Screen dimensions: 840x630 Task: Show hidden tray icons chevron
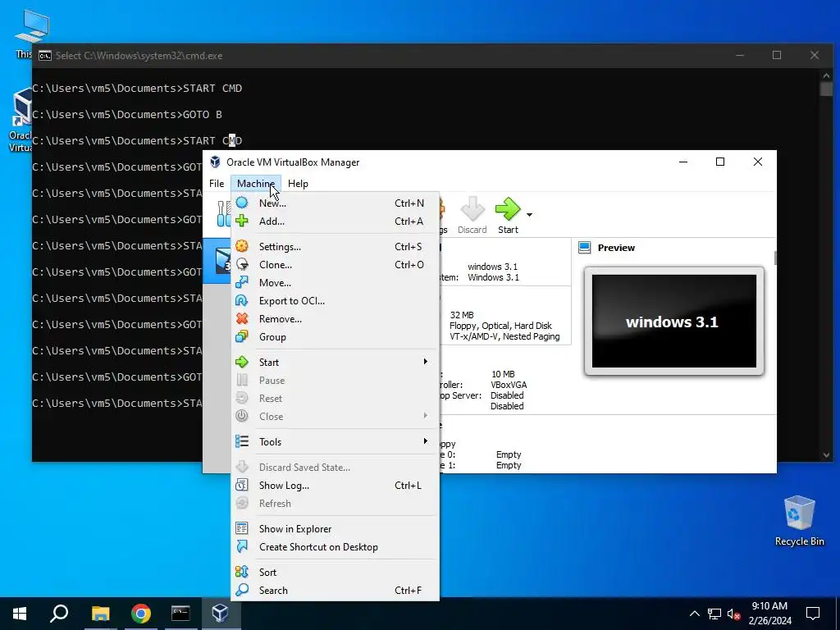point(694,614)
